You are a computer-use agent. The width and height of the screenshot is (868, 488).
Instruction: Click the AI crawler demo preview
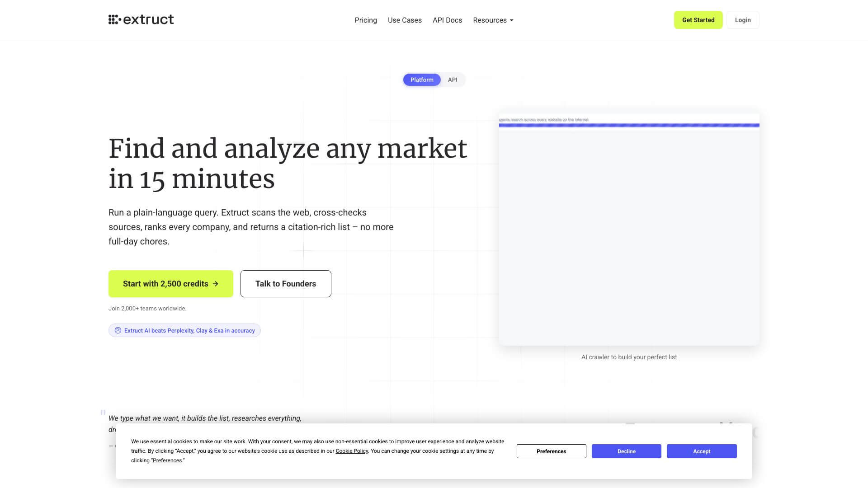628,226
